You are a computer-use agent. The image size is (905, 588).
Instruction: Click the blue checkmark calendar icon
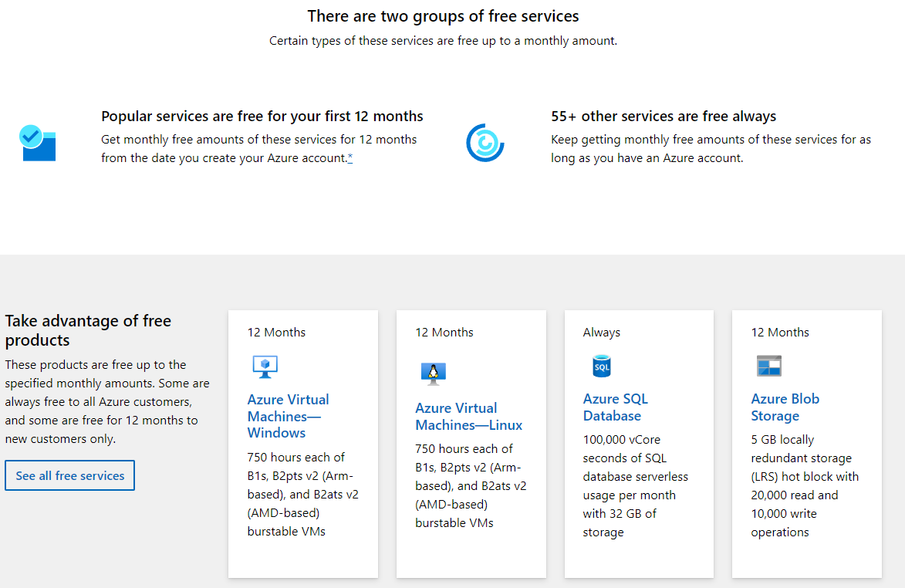point(37,143)
